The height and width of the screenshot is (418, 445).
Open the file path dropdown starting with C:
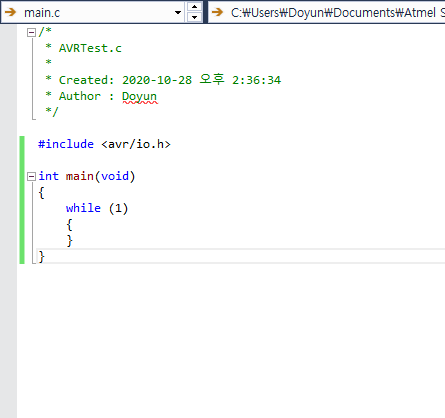point(327,13)
